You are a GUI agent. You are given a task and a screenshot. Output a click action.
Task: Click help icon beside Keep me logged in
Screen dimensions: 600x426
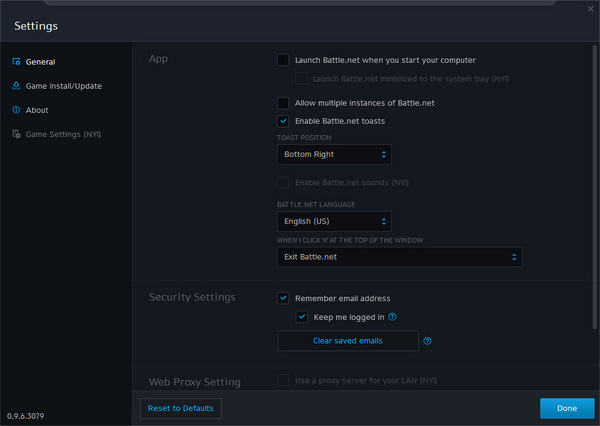[393, 317]
